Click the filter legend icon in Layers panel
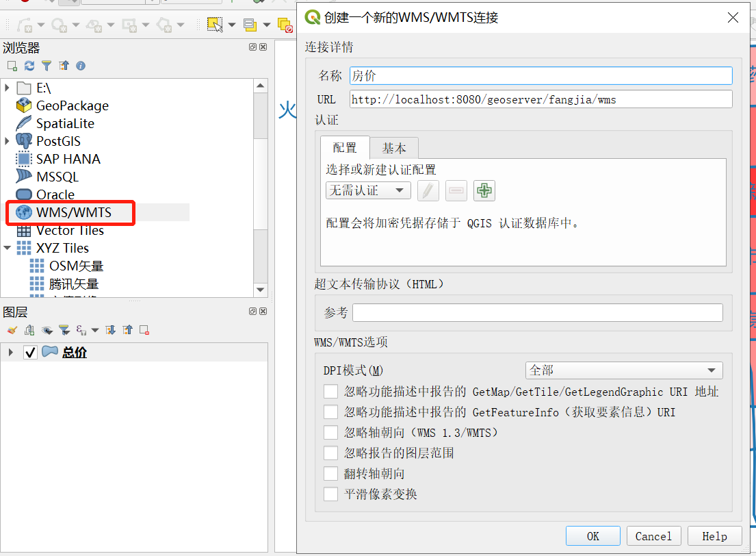This screenshot has width=756, height=556. click(64, 329)
